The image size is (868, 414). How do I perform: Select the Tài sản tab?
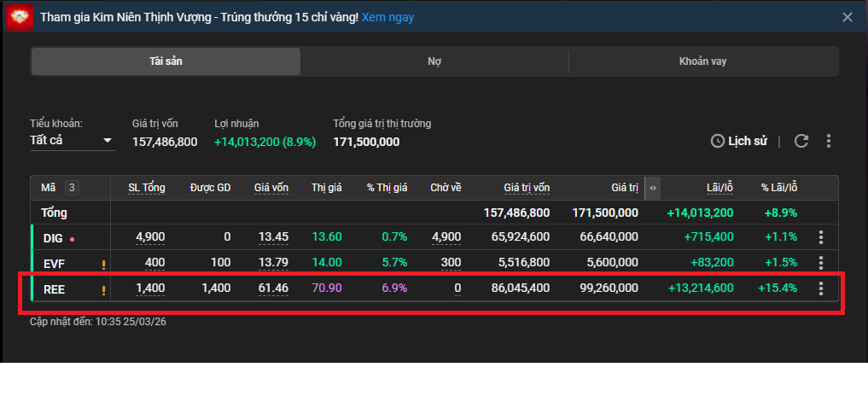166,61
